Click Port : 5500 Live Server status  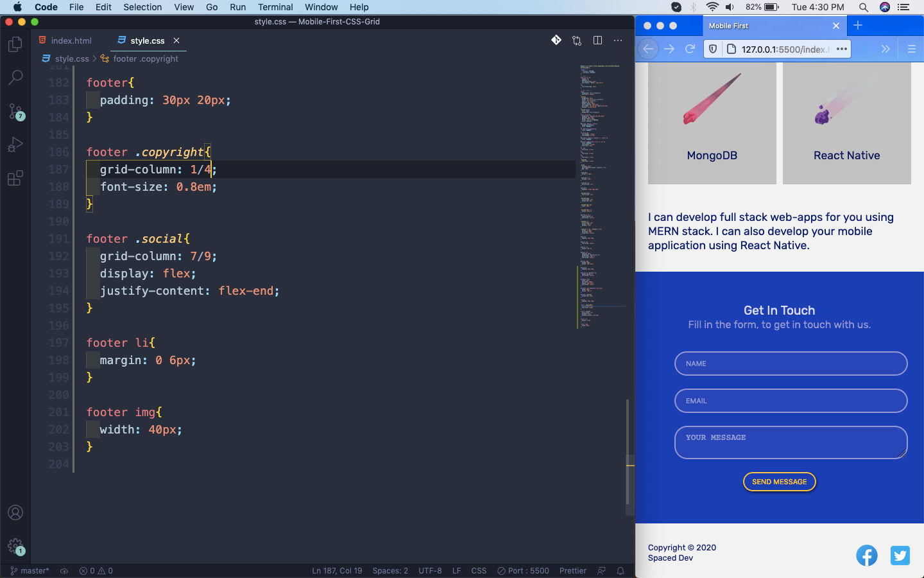click(x=523, y=570)
